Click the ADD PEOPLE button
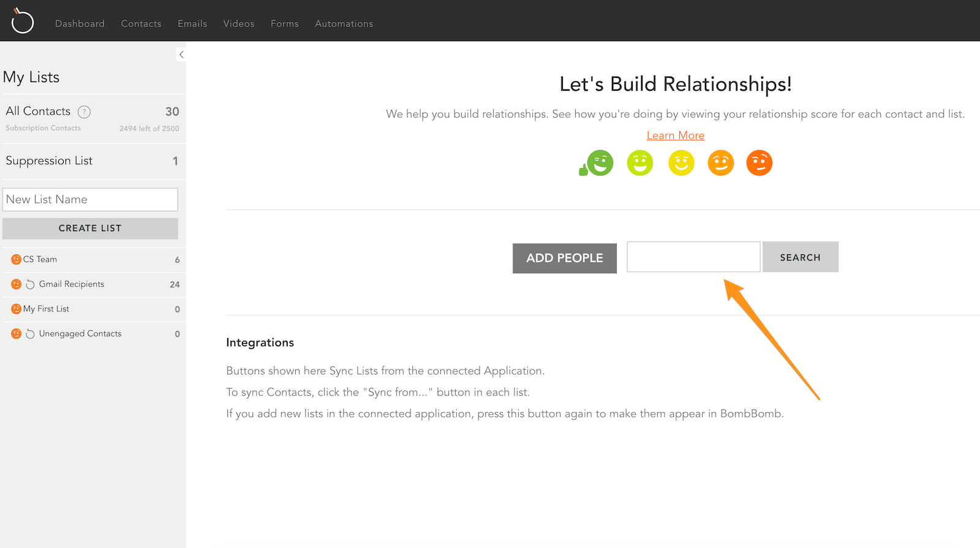 pyautogui.click(x=565, y=258)
